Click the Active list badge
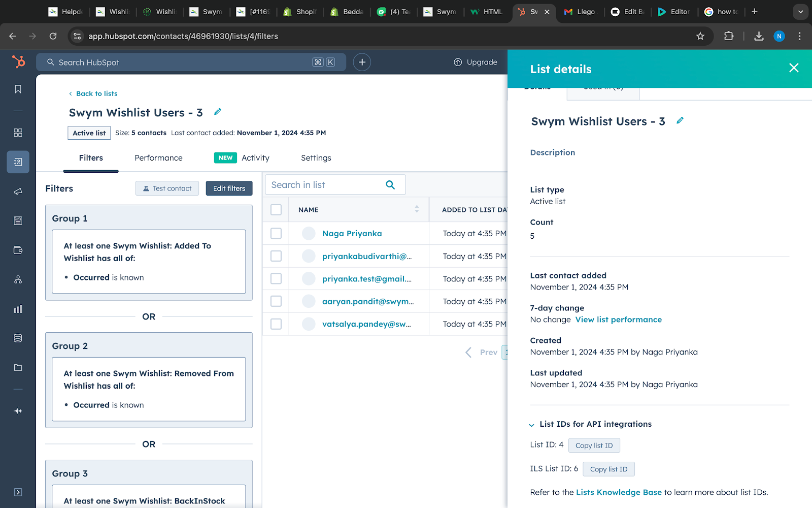This screenshot has width=812, height=508. [89, 133]
